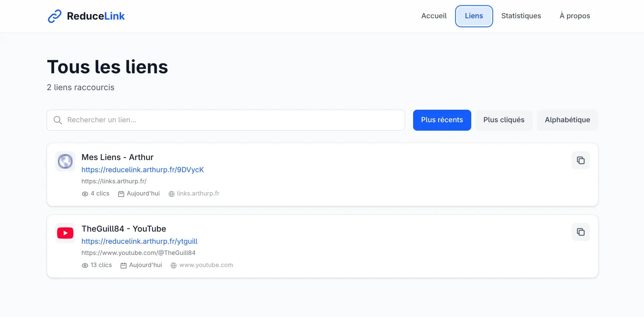This screenshot has height=317, width=644.
Task: Click the globe icon beside links.arthurp.fr
Action: click(x=172, y=193)
